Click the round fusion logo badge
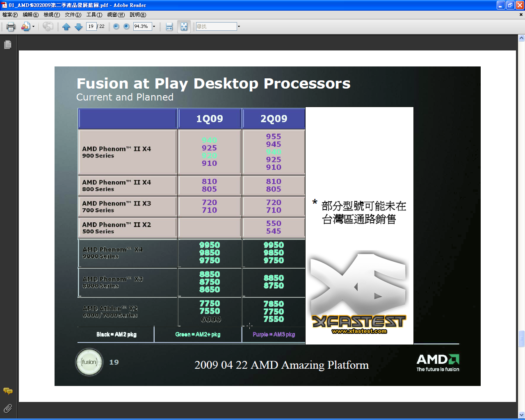Viewport: 525px width, 420px height. (x=89, y=362)
